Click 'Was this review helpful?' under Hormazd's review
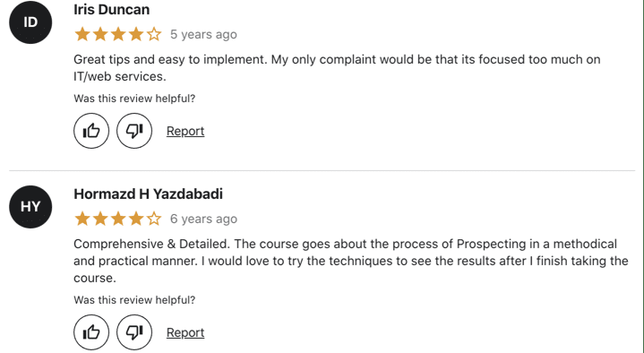The width and height of the screenshot is (644, 353). [134, 300]
